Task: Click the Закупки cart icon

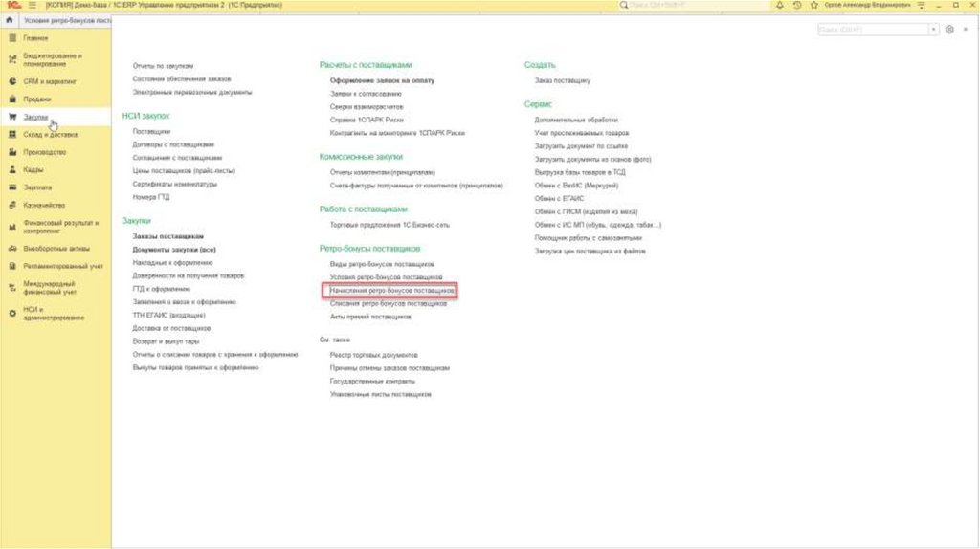Action: pos(12,117)
